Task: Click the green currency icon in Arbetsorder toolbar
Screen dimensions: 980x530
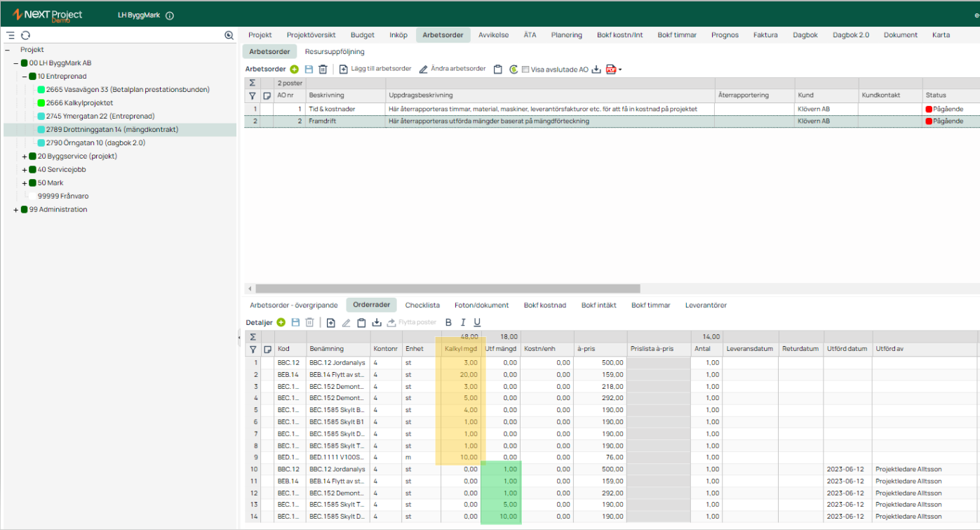Action: 514,69
